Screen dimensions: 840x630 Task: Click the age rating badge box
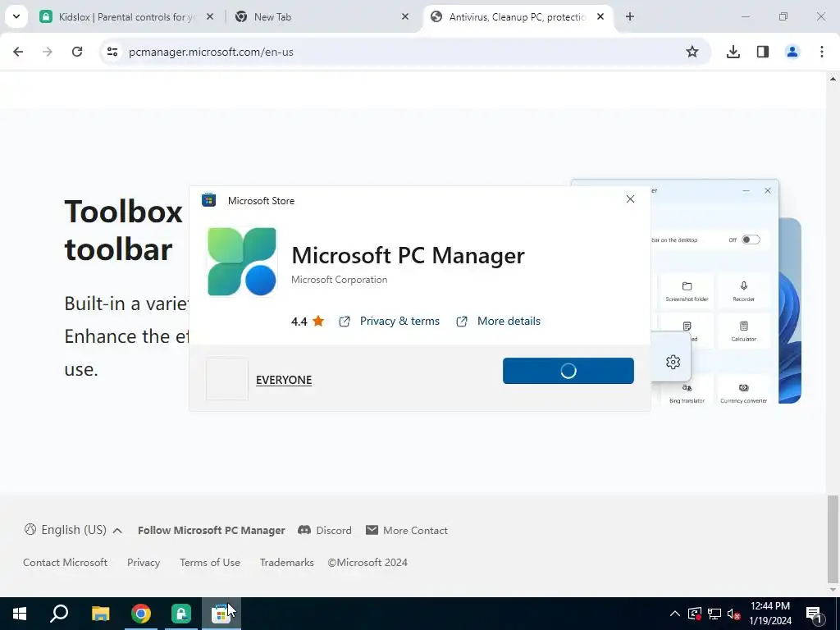click(x=227, y=379)
